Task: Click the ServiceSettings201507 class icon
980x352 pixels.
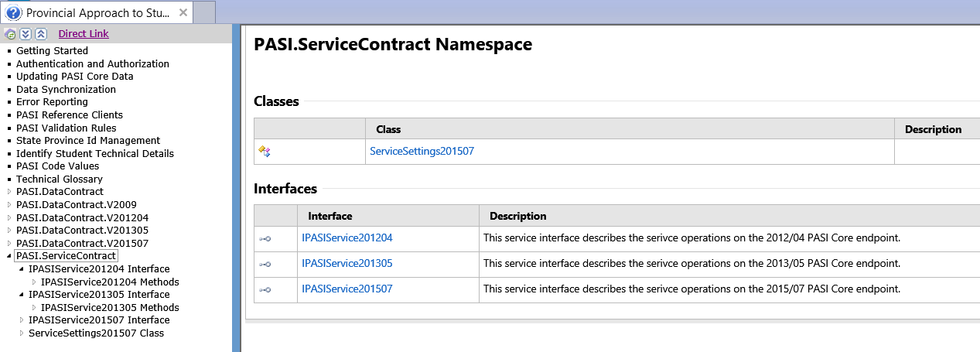Action: 265,152
